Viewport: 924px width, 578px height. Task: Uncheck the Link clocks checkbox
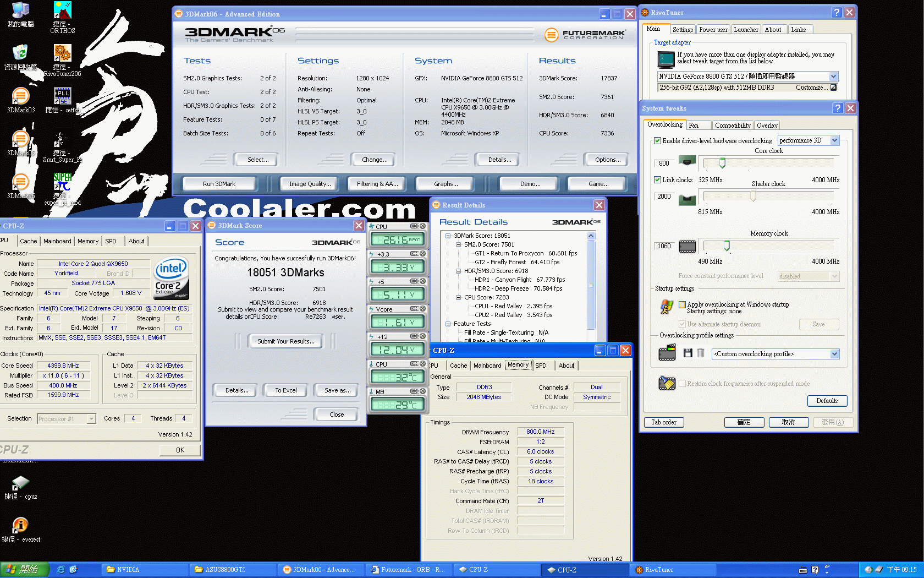657,180
